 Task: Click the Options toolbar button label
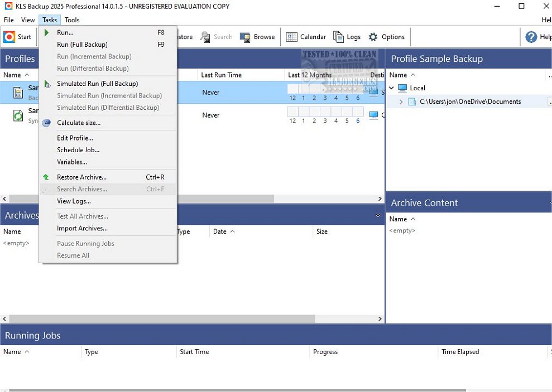point(393,37)
